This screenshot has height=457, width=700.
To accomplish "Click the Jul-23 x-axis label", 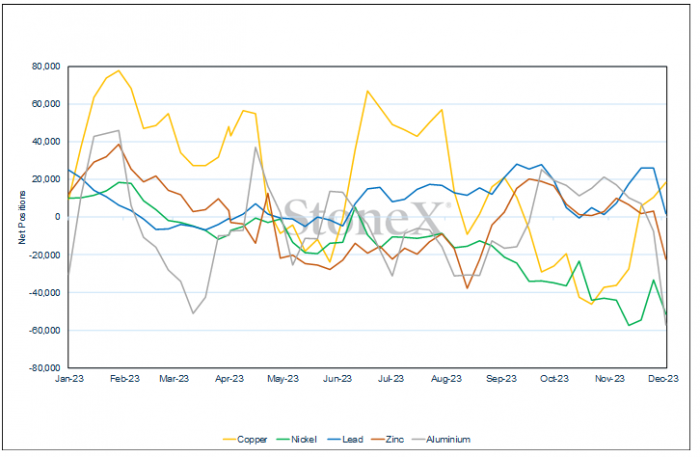I will 391,379.
